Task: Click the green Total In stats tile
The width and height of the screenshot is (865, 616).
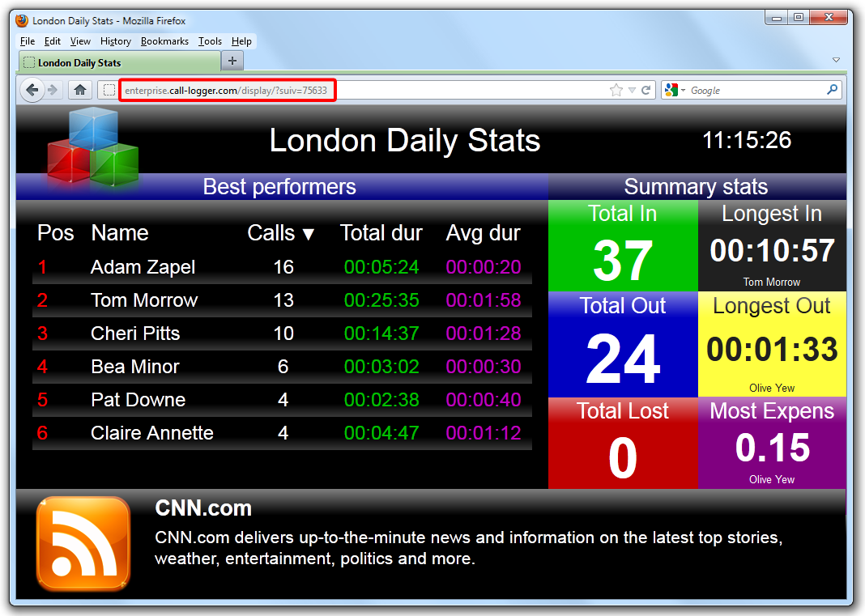Action: point(622,245)
